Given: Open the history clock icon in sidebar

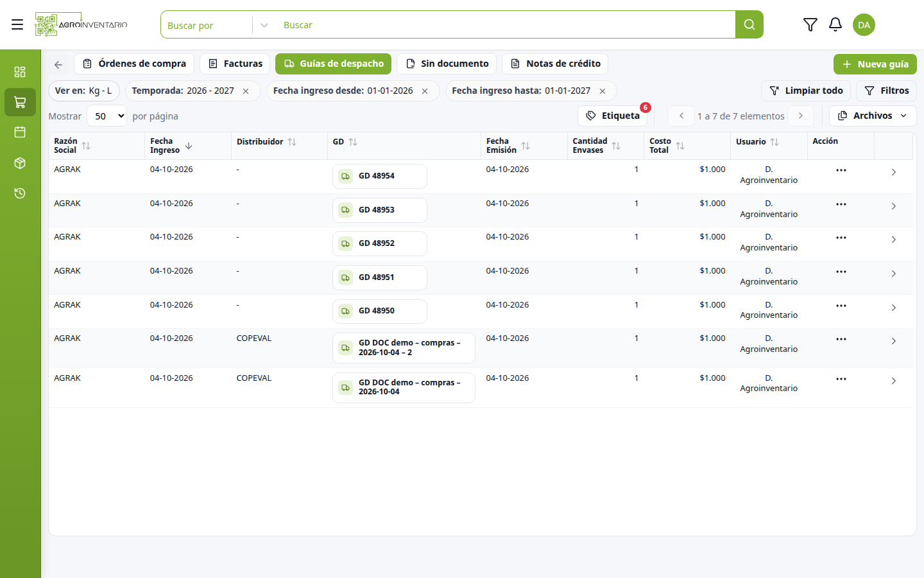Looking at the screenshot, I should [x=20, y=193].
